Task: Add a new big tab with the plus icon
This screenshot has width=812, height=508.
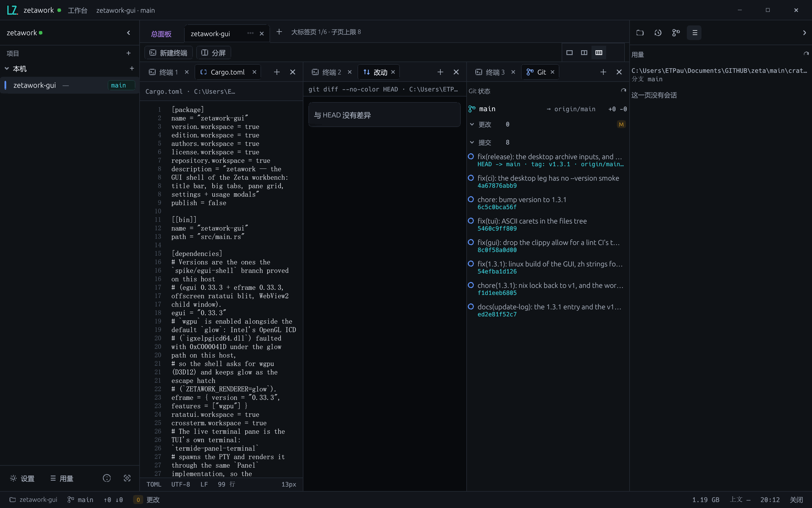Action: click(279, 32)
